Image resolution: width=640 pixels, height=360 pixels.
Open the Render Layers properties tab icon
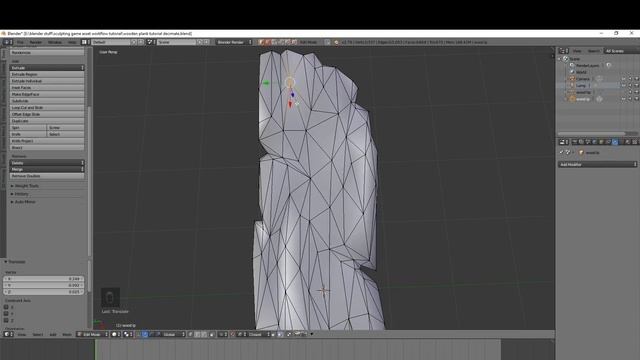[x=581, y=142]
